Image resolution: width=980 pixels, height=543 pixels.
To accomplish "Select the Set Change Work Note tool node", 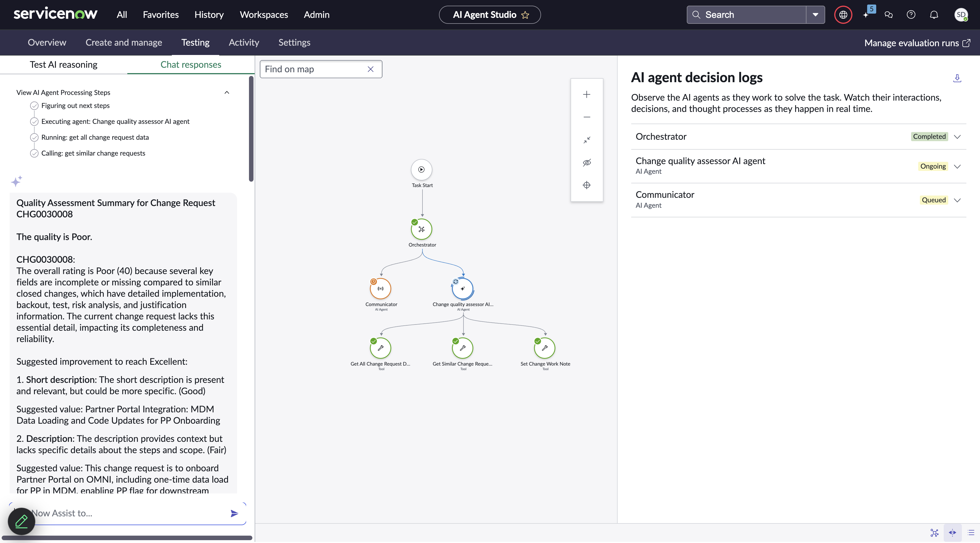I will 545,348.
